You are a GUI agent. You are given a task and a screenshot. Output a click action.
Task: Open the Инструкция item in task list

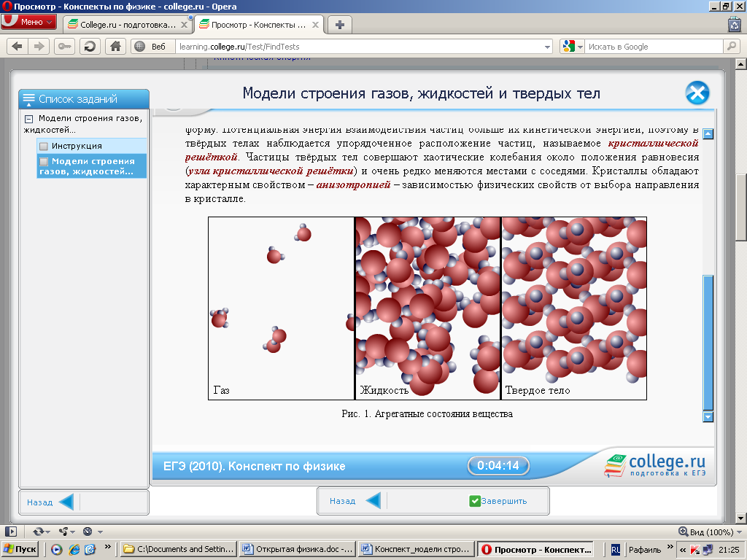[x=91, y=146]
